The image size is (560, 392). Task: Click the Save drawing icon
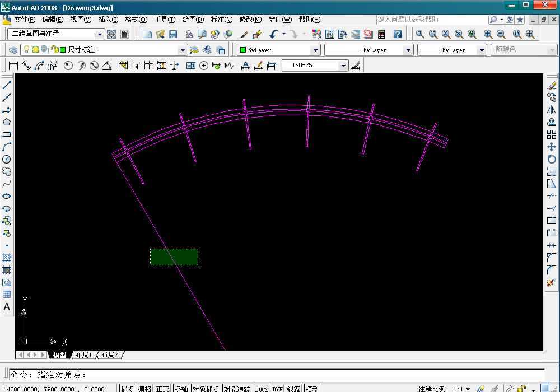173,34
